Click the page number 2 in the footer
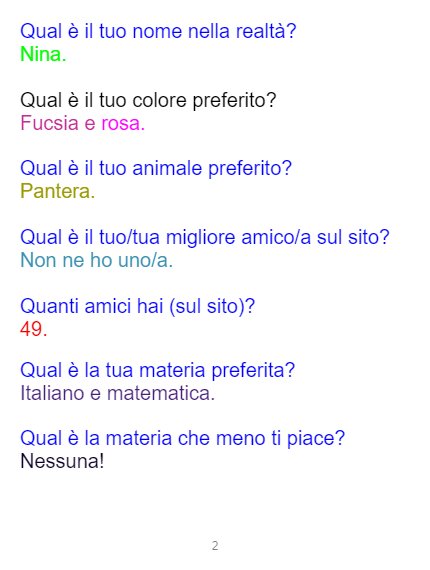This screenshot has height=570, width=430. (x=215, y=546)
